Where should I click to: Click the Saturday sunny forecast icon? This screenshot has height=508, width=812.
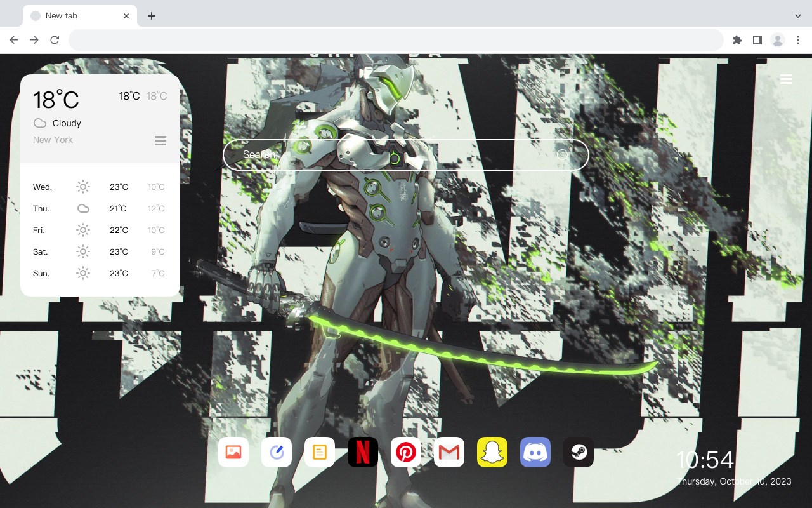[x=83, y=251]
